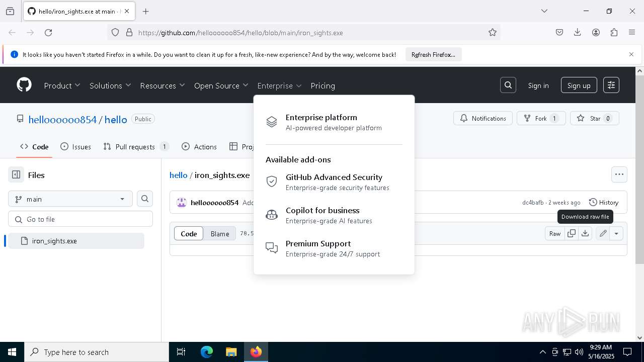
Task: Click the Notifications button
Action: (x=483, y=118)
